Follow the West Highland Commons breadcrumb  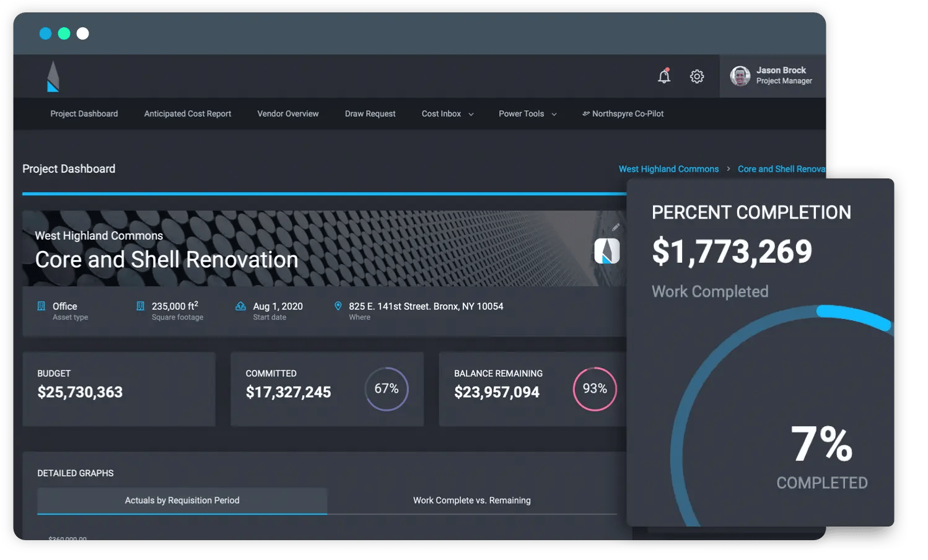pos(668,169)
